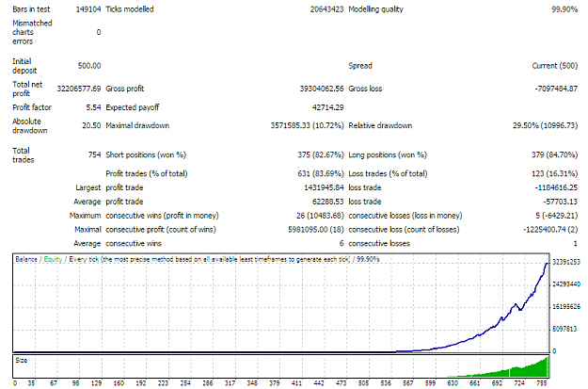Screen dimensions: 588x389
Task: Click Profit trades value 631 (83.69%)
Action: (x=321, y=173)
